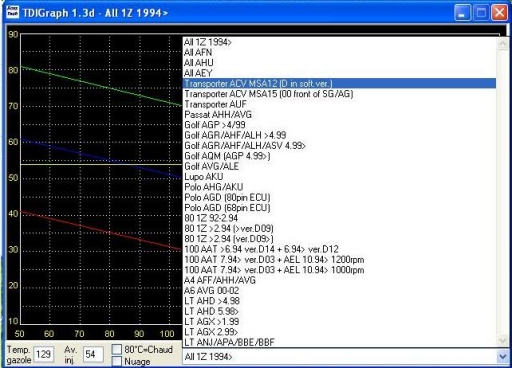Pick 'LT AGX 2.99>' entry
512x368 pixels.
339,332
